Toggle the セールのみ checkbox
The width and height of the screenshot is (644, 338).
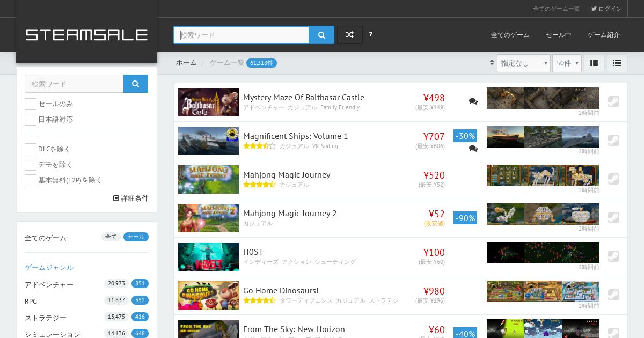coord(31,104)
